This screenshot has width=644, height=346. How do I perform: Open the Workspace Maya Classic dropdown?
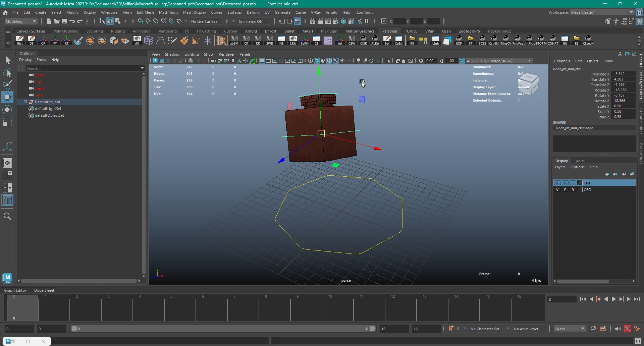click(602, 12)
